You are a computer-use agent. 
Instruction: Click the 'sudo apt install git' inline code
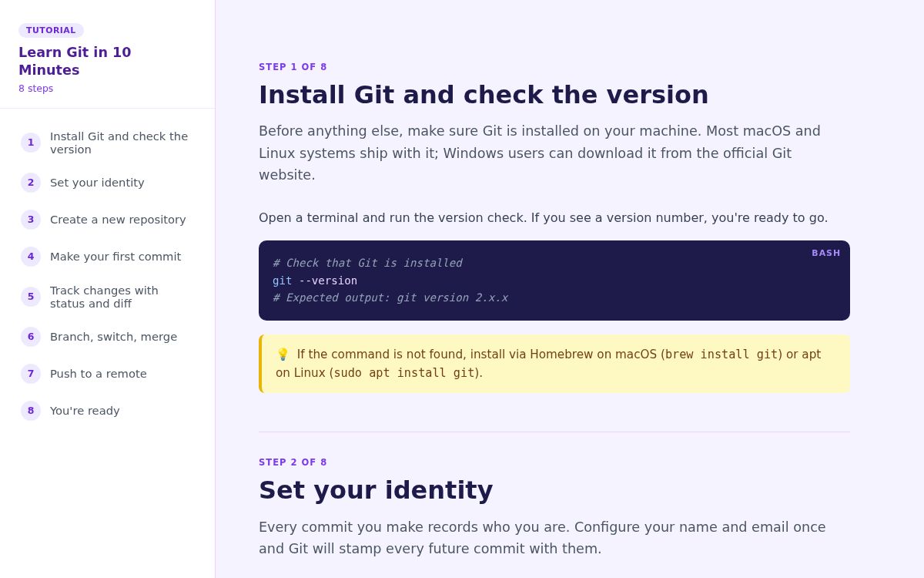404,373
